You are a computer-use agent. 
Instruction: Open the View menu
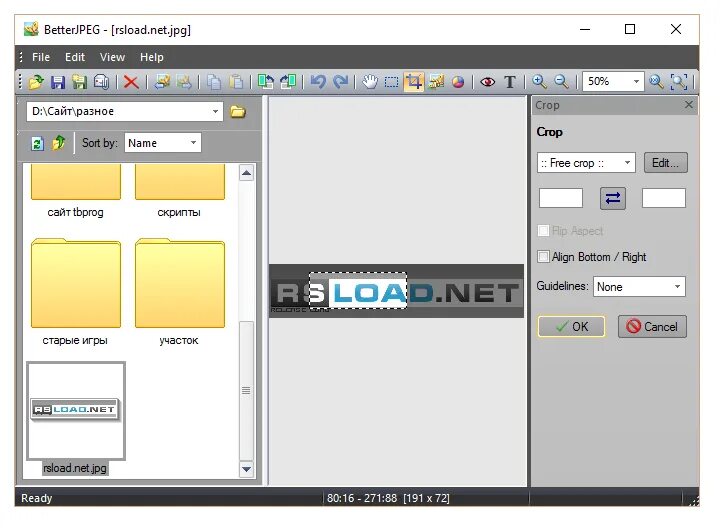point(112,57)
